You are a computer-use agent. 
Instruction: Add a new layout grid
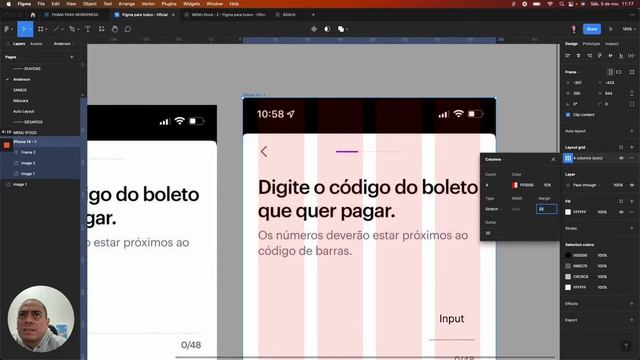click(x=632, y=147)
